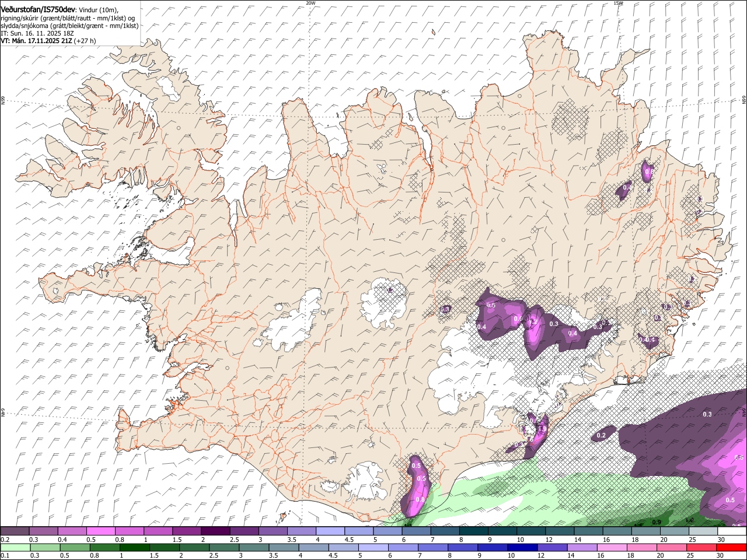Click the '0.9' value label near the bottom edge

coord(657,522)
